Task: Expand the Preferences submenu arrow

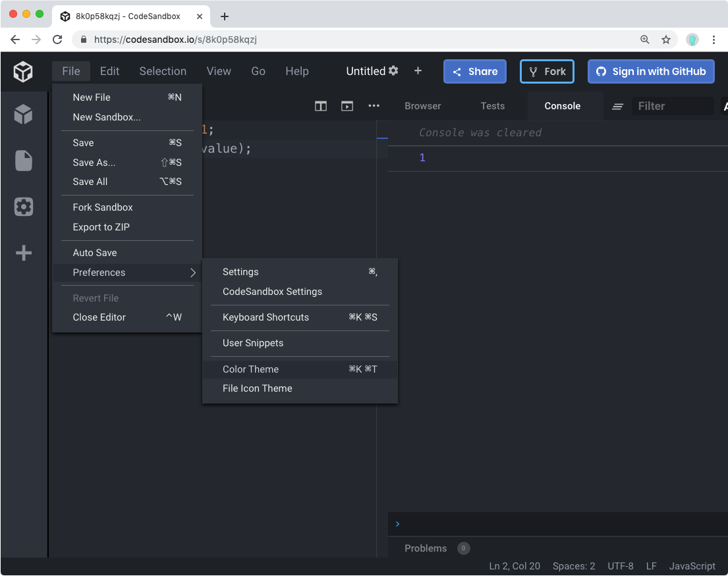Action: tap(192, 273)
